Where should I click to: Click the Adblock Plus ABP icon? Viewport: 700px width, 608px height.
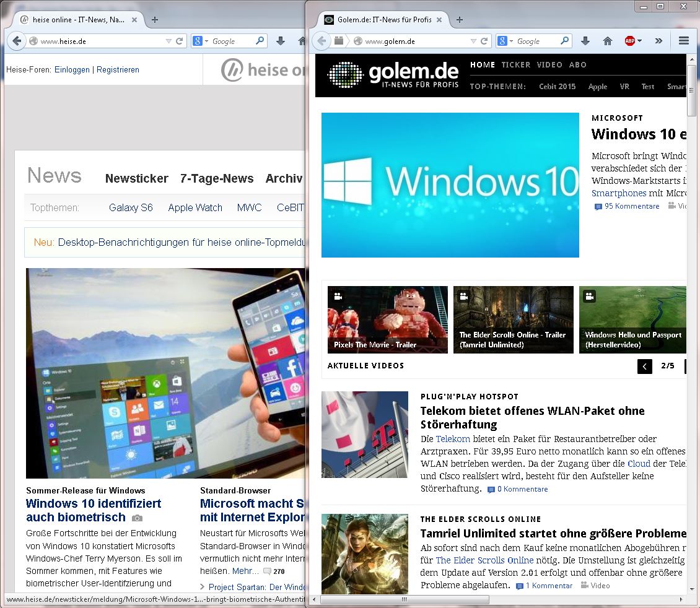pos(629,41)
